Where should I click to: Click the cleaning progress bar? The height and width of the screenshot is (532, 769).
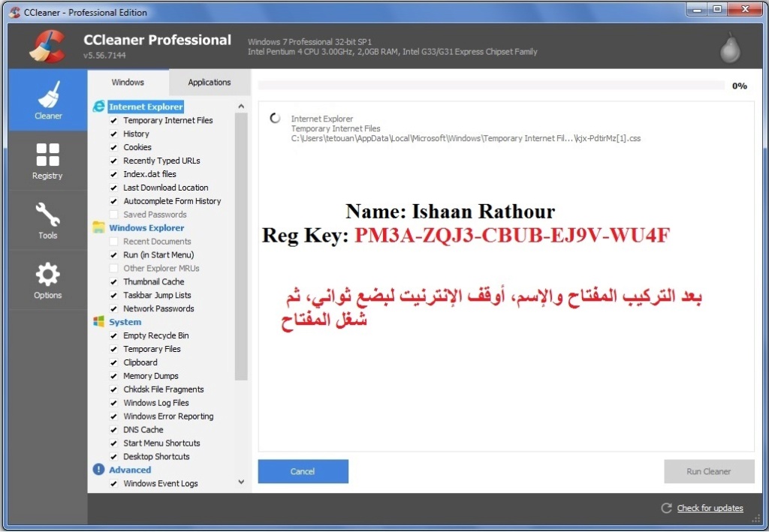pyautogui.click(x=491, y=86)
